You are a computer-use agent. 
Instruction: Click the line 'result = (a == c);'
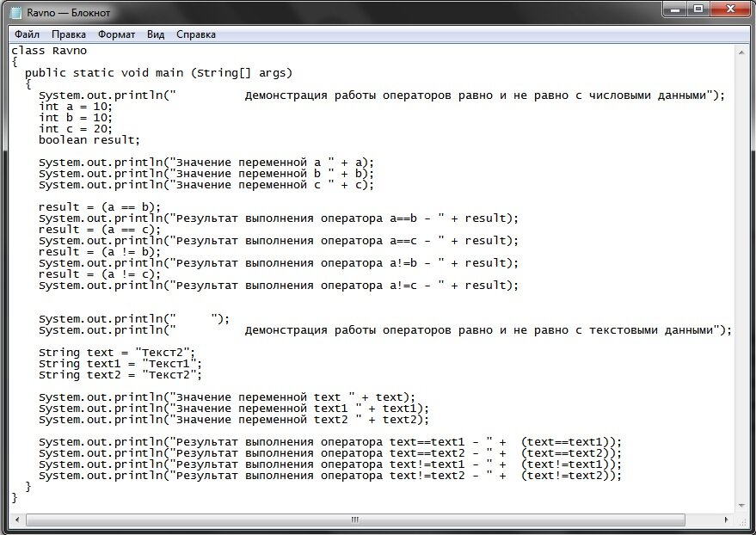click(100, 230)
